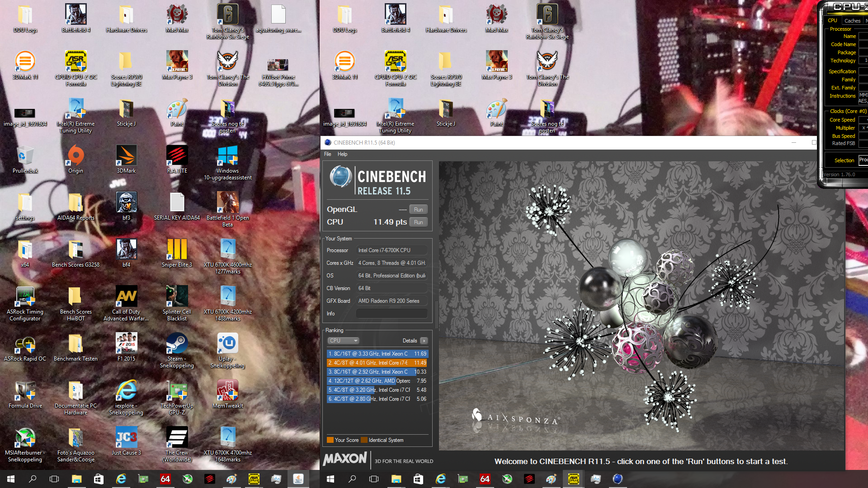The height and width of the screenshot is (488, 868).
Task: Launch the Formula Drive shortcut
Action: click(x=25, y=394)
